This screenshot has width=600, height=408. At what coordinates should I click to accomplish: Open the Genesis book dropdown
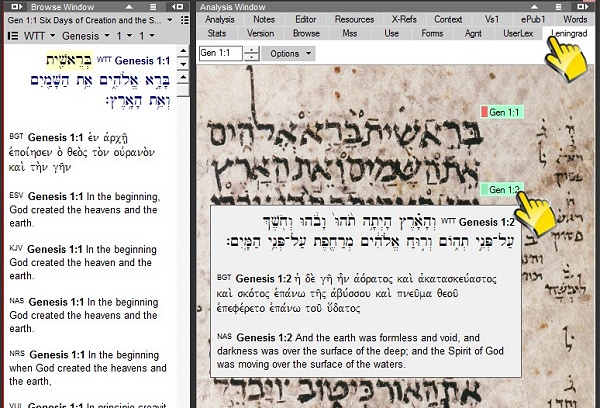coord(107,36)
